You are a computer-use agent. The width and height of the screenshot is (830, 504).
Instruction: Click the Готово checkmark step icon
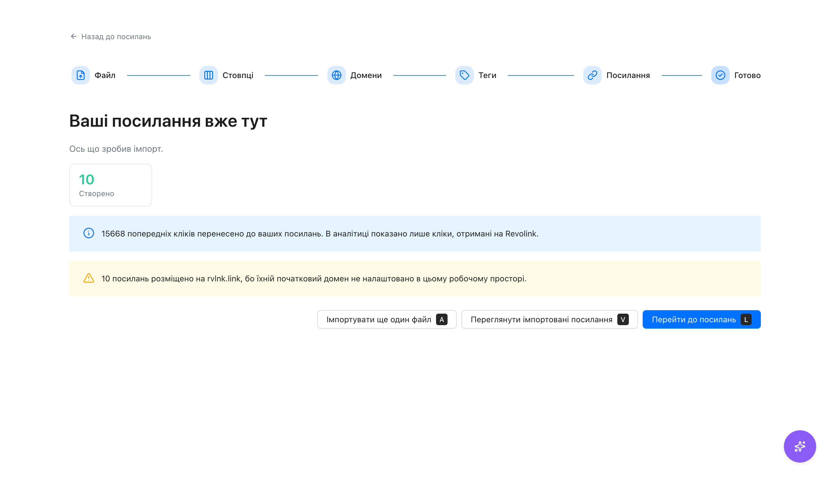click(x=720, y=75)
